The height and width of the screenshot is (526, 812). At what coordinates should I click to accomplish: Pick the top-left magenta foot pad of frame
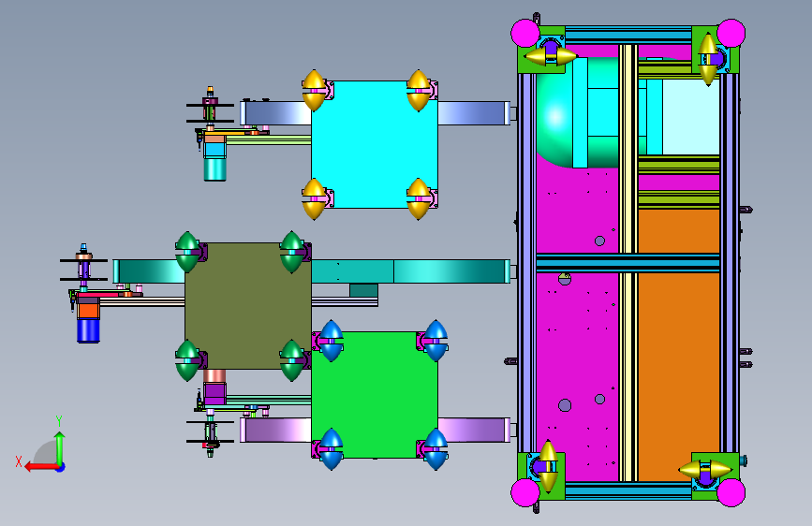525,33
